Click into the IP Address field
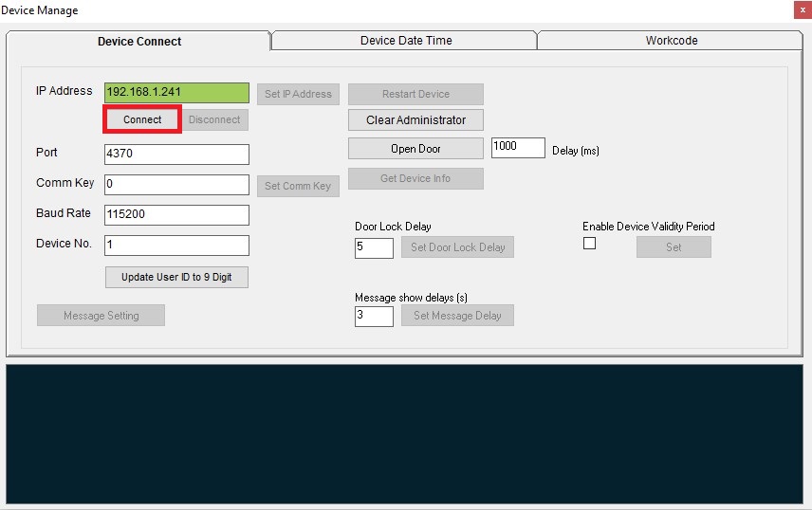812x510 pixels. (x=176, y=93)
